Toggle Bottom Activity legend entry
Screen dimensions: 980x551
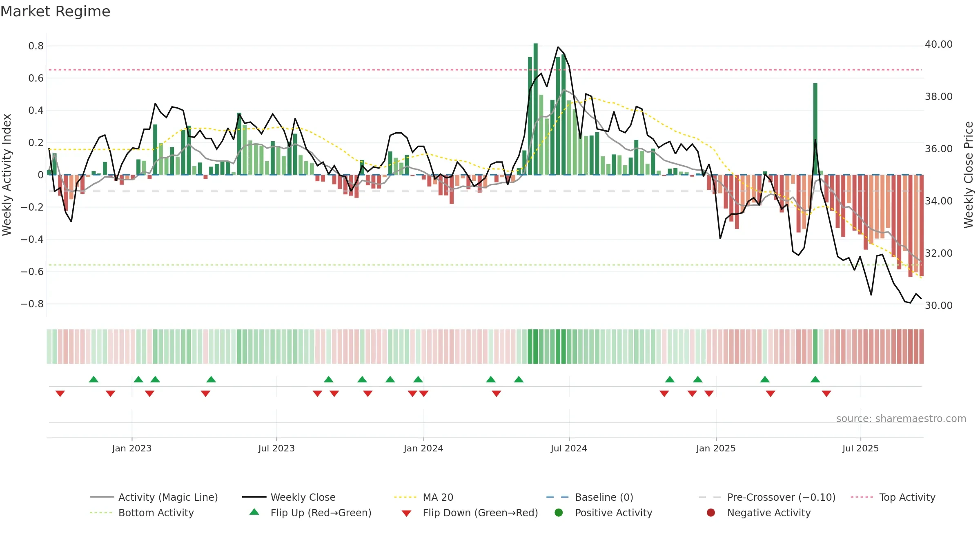pyautogui.click(x=142, y=513)
